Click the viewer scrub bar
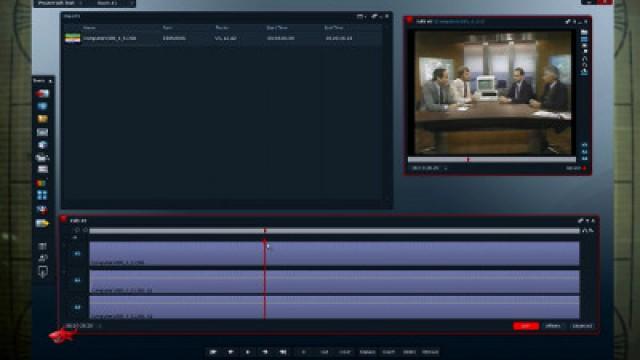The width and height of the screenshot is (640, 360). click(492, 160)
